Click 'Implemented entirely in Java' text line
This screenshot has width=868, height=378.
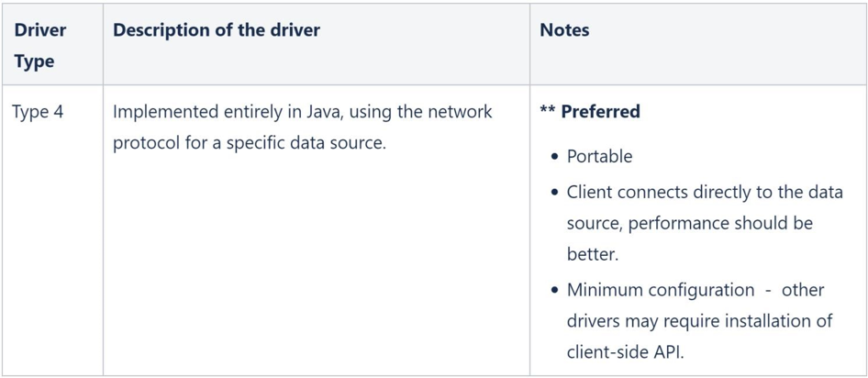click(x=302, y=112)
